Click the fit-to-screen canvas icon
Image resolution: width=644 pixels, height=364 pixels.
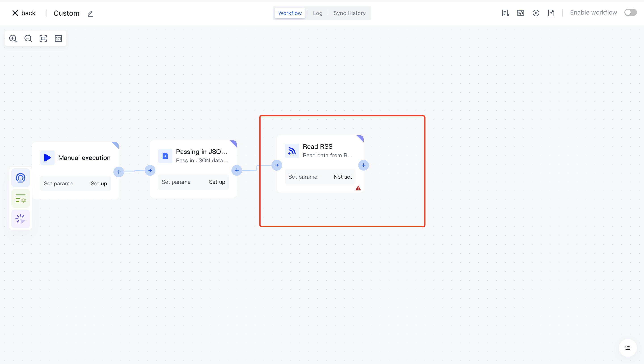(43, 38)
